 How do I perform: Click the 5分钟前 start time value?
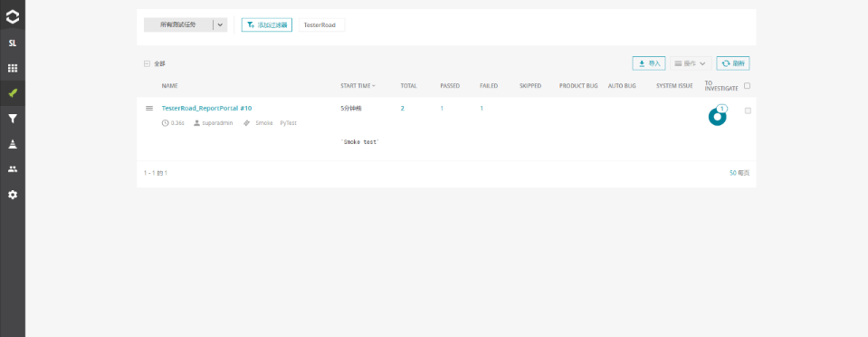coord(351,108)
